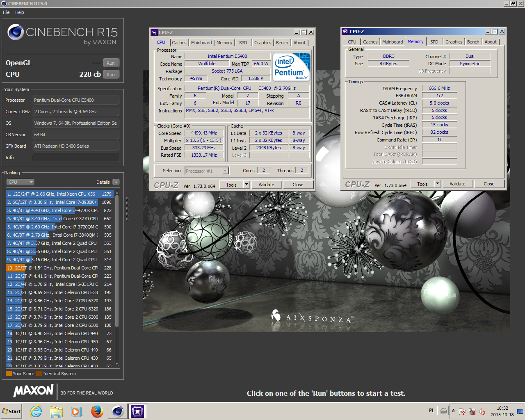
Task: Select ranking row 18 Celeron CPU 440 scoring 73
Action: [x=60, y=333]
